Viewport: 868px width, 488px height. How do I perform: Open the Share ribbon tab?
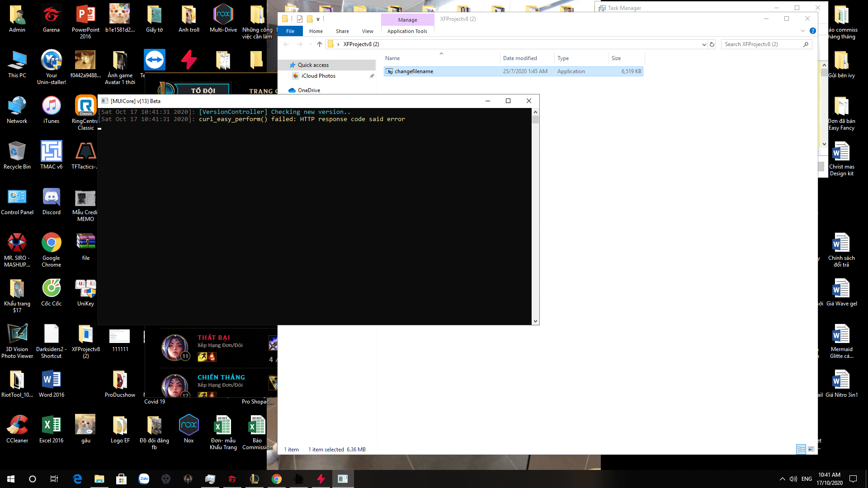click(342, 31)
